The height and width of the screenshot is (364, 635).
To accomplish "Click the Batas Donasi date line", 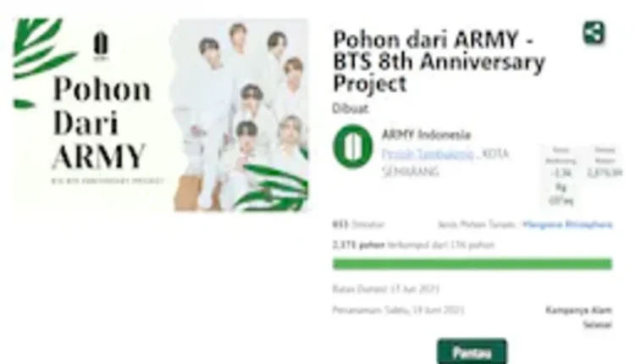I will [x=385, y=290].
